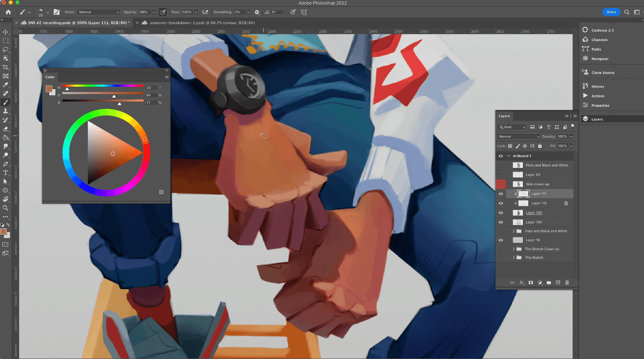The height and width of the screenshot is (359, 644).
Task: Add a layer mask
Action: [531, 283]
